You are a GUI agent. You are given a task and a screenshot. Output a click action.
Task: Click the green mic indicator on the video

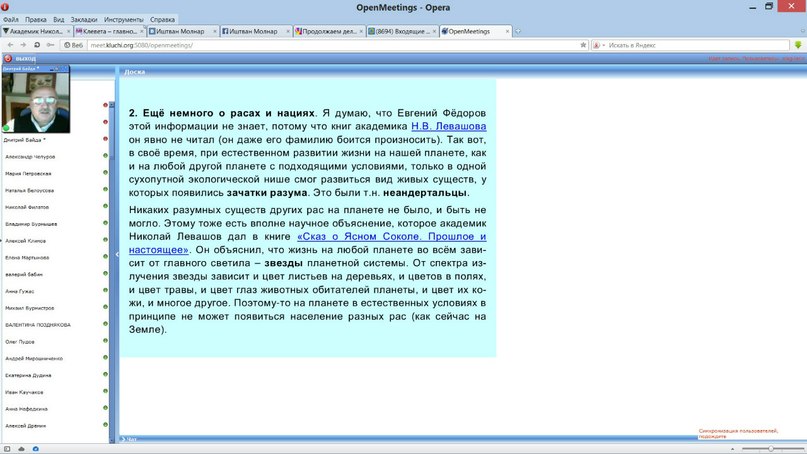pos(6,128)
